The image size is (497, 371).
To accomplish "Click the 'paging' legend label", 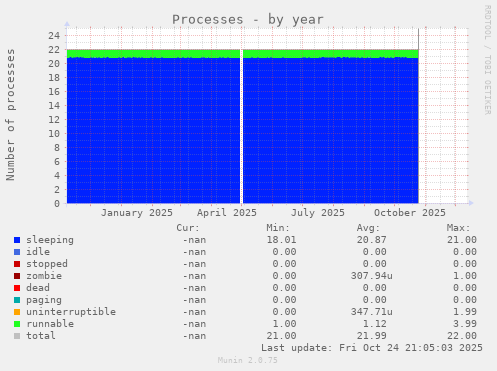I will point(44,300).
